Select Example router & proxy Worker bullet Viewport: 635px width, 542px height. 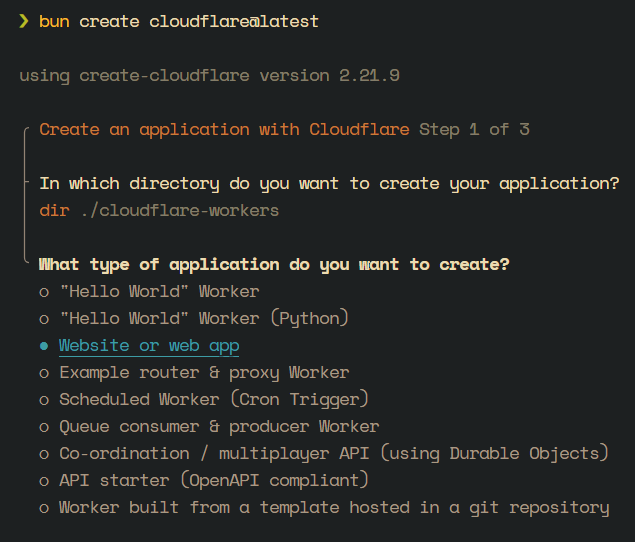(x=44, y=373)
